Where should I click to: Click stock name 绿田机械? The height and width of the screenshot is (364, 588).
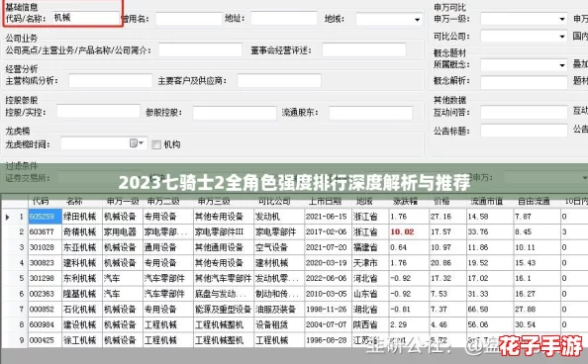[x=79, y=217]
